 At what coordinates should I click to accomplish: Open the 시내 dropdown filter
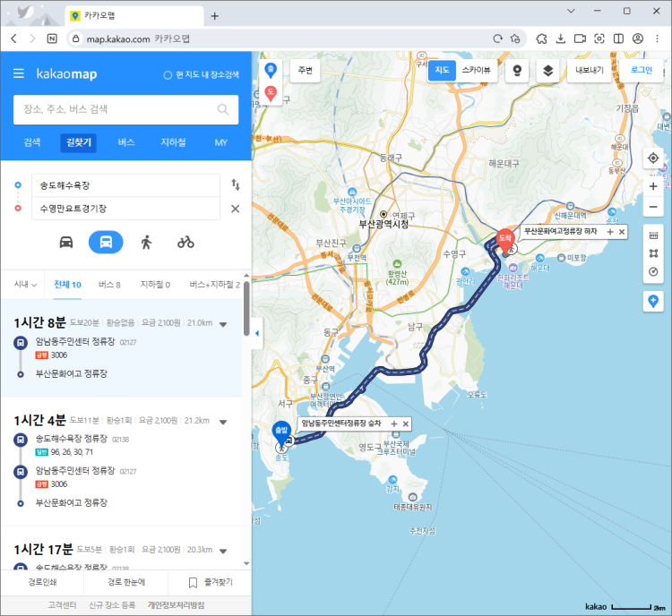click(x=25, y=285)
